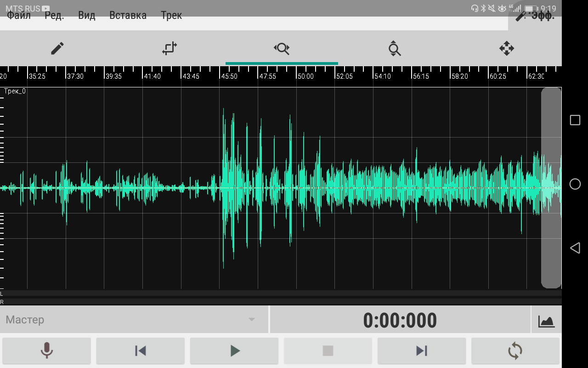Activate the horizontal zoom tool

[282, 48]
